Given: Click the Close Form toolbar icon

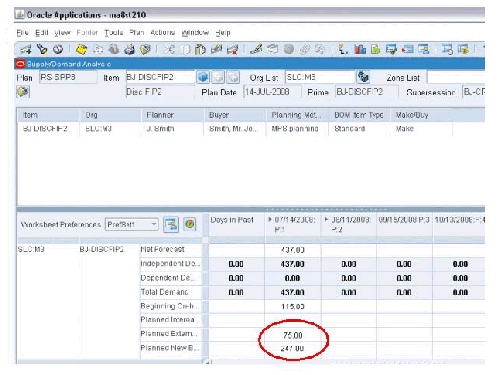Looking at the screenshot, I should [x=145, y=50].
